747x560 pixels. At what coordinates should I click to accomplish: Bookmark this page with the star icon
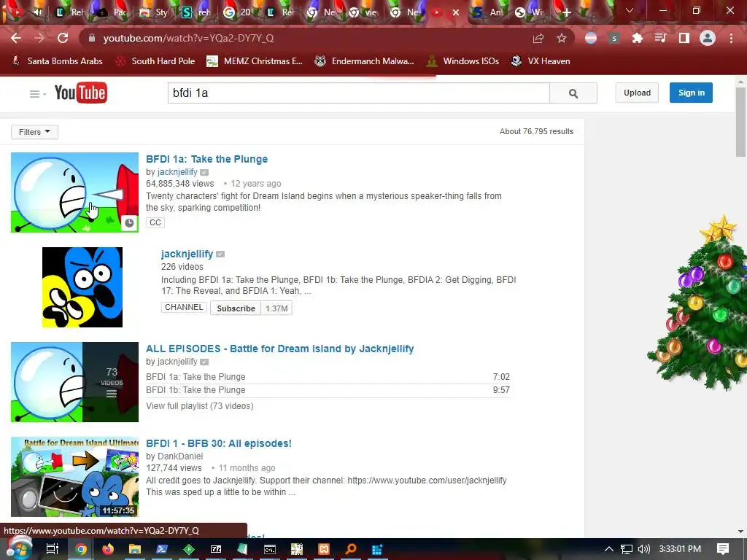pos(562,38)
